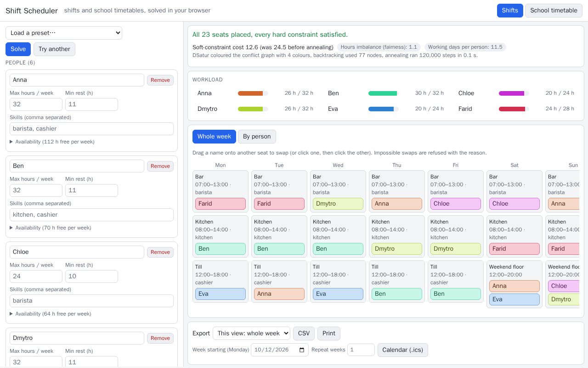Image resolution: width=588 pixels, height=368 pixels.
Task: Remove Chloe from the people list
Action: pos(160,252)
